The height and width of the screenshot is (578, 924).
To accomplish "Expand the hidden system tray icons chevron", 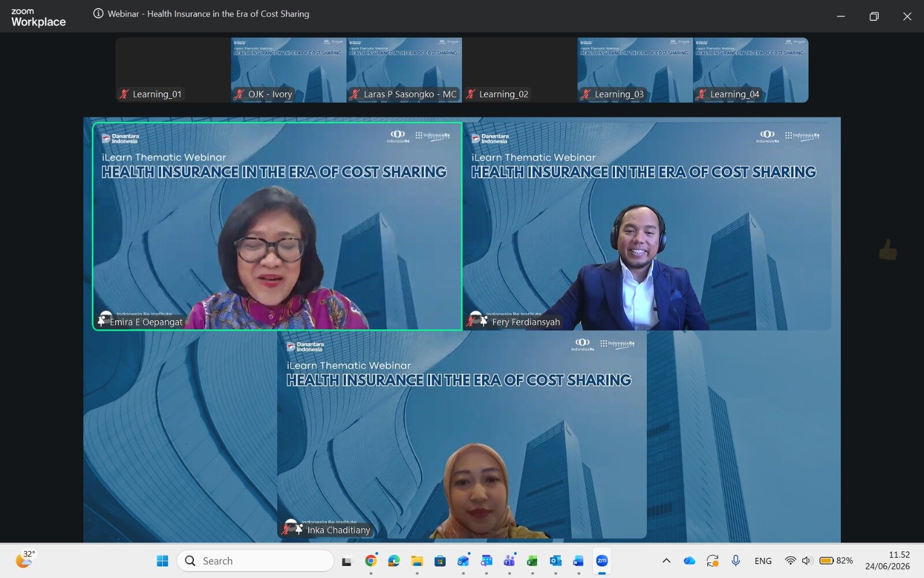I will [666, 561].
